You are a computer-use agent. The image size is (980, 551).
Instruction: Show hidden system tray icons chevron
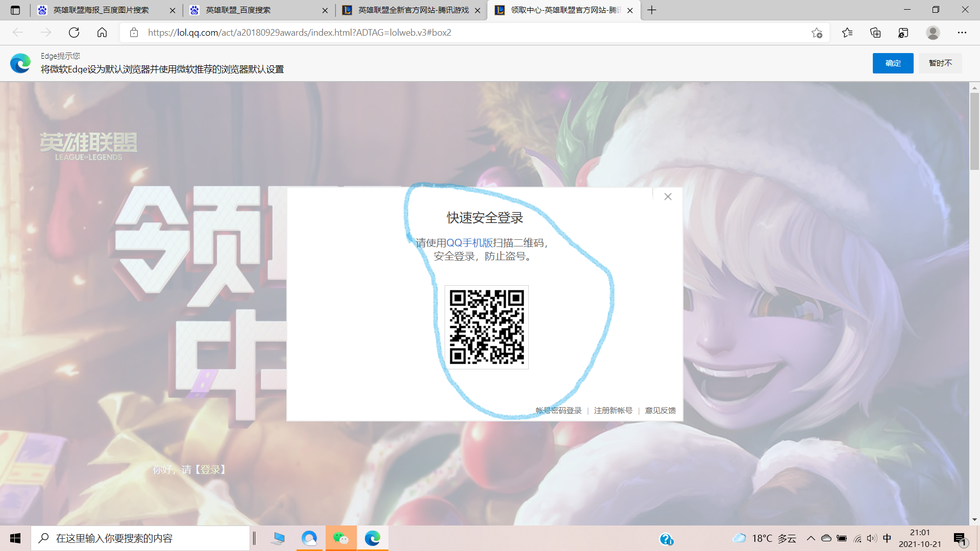click(x=811, y=538)
